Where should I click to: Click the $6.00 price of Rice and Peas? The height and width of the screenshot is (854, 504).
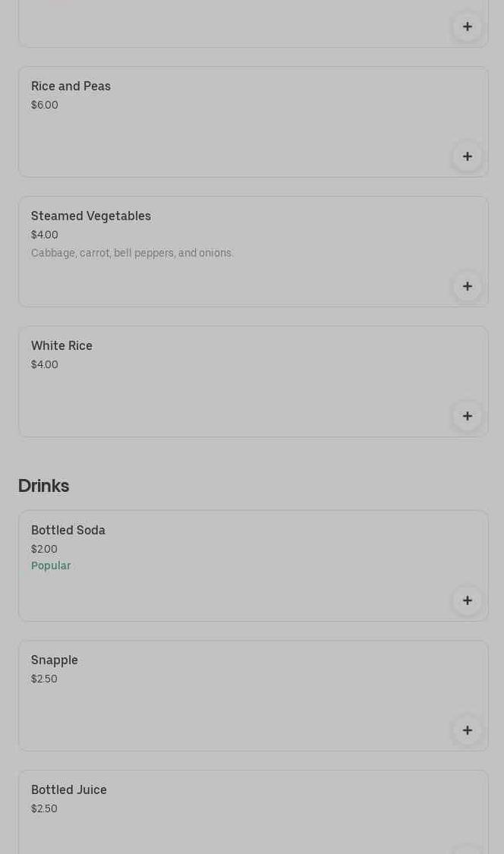coord(45,105)
